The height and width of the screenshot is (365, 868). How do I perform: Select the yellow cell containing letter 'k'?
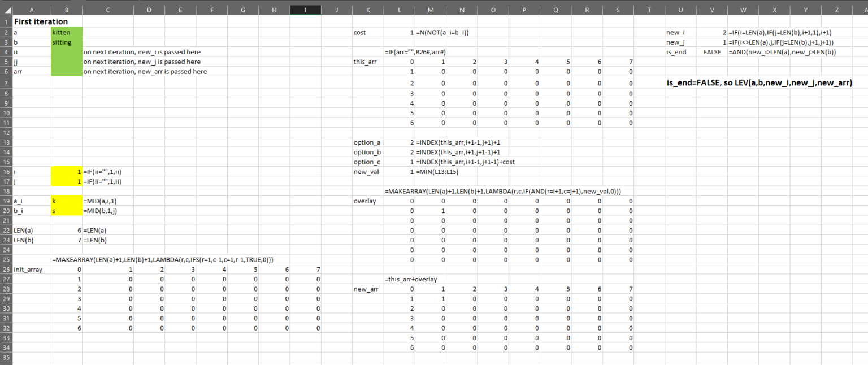tap(66, 201)
